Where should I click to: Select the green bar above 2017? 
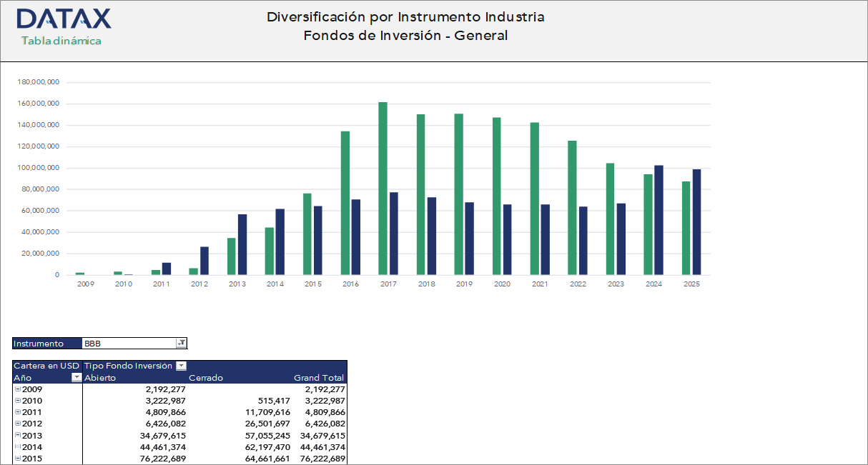coord(384,189)
